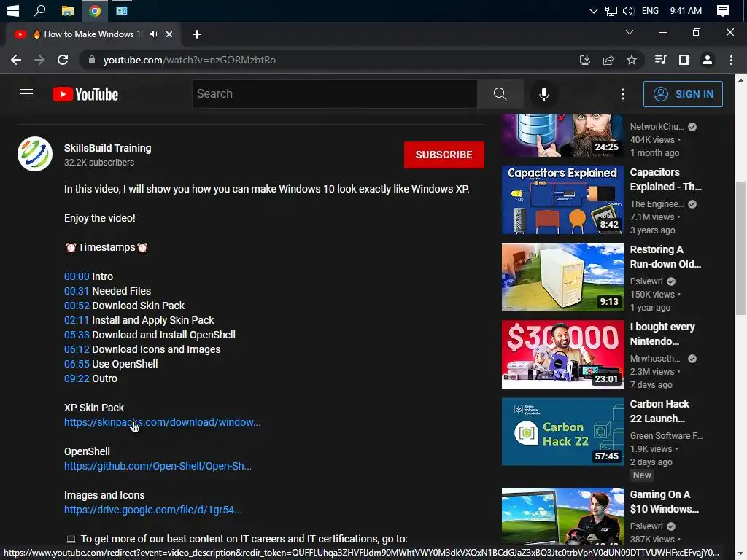This screenshot has width=747, height=560.
Task: Open the Carbon Hack 22 Launch title
Action: click(x=659, y=411)
